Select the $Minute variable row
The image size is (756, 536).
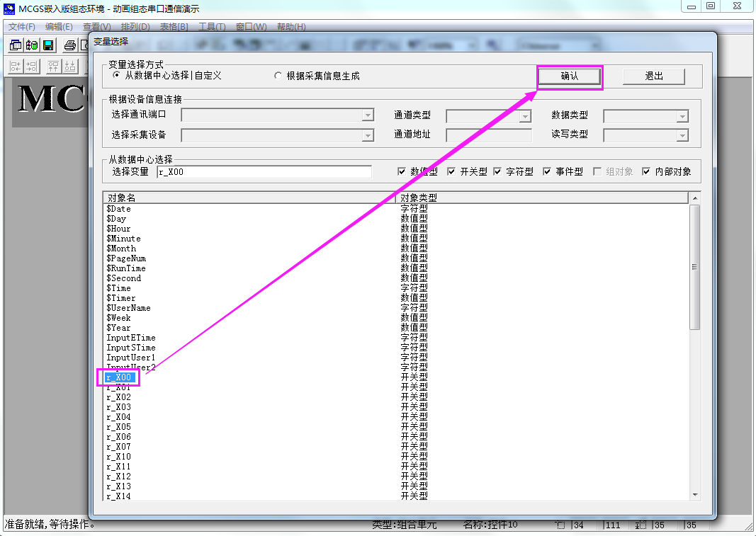(x=123, y=239)
